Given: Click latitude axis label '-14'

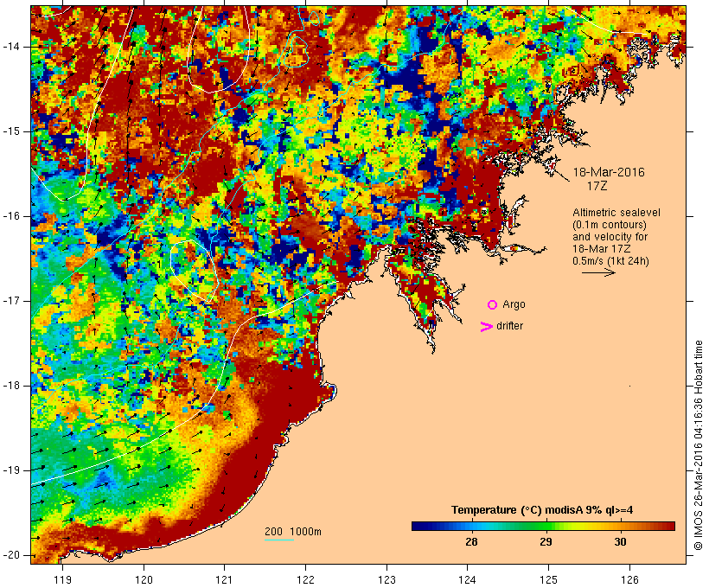Looking at the screenshot, I should click(11, 47).
